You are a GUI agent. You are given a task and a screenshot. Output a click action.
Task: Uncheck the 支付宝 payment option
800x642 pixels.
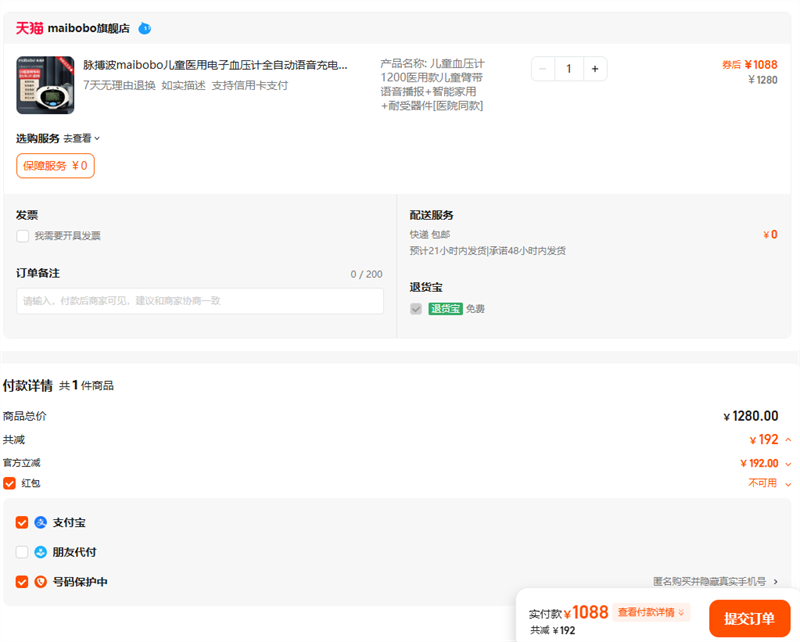point(22,523)
